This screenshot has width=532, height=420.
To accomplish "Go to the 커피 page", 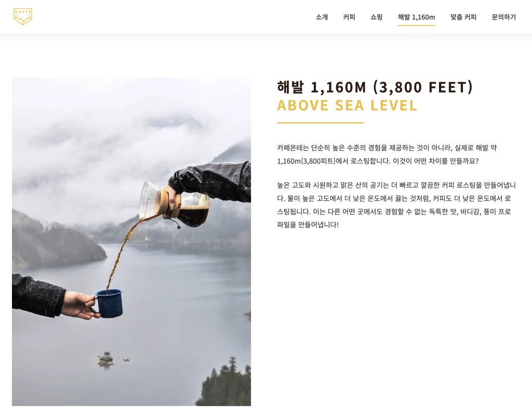I will (349, 17).
